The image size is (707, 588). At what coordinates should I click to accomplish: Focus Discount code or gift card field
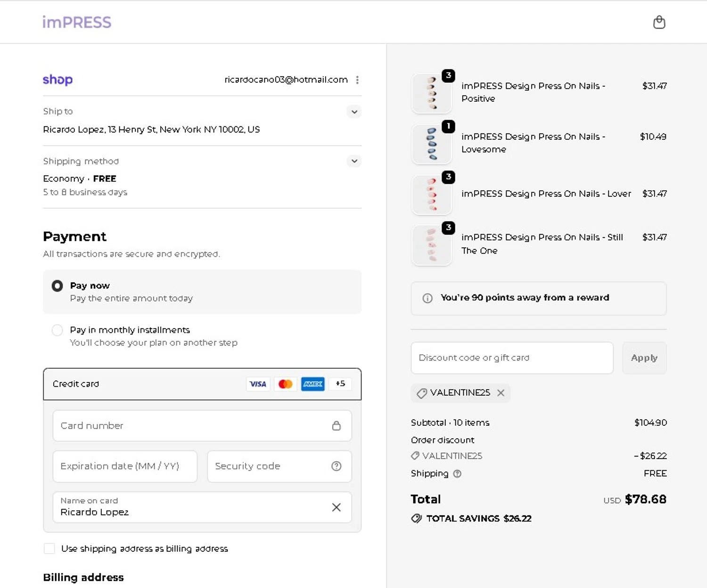(x=512, y=358)
